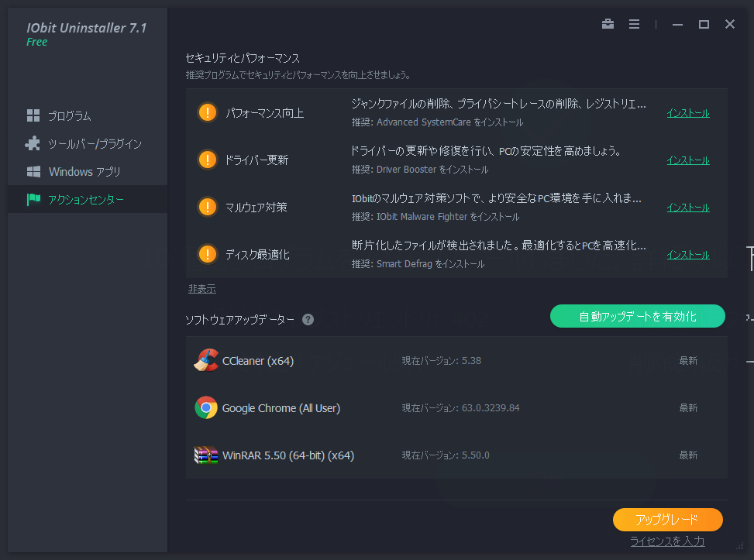The width and height of the screenshot is (754, 560).
Task: Click the 推奨: Advanced SystemCare をインストール text
Action: pyautogui.click(x=437, y=122)
